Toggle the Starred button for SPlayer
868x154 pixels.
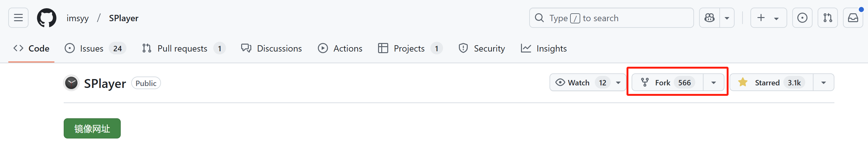(x=772, y=83)
